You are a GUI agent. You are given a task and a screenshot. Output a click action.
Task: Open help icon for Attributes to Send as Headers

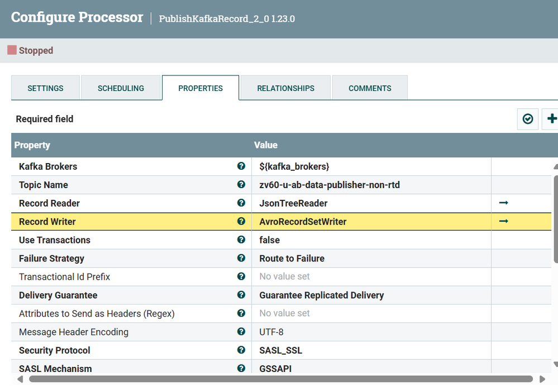(x=241, y=313)
